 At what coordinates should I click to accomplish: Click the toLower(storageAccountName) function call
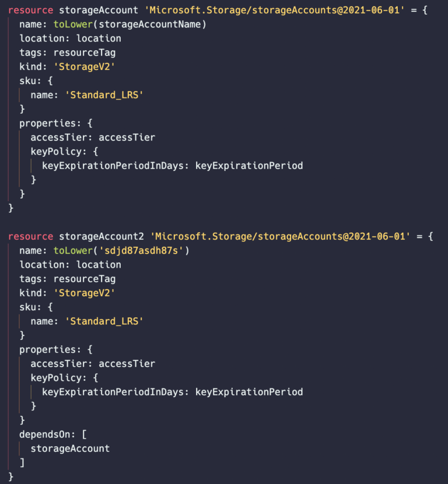130,24
